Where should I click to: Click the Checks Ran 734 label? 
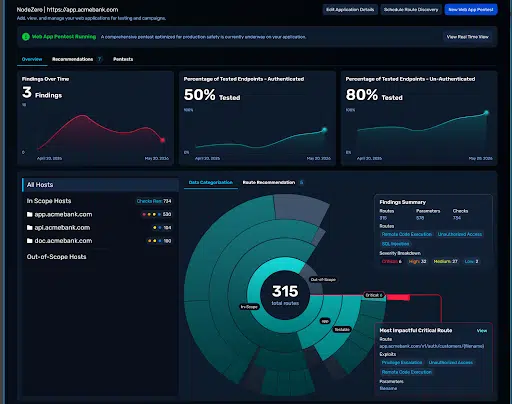point(154,201)
